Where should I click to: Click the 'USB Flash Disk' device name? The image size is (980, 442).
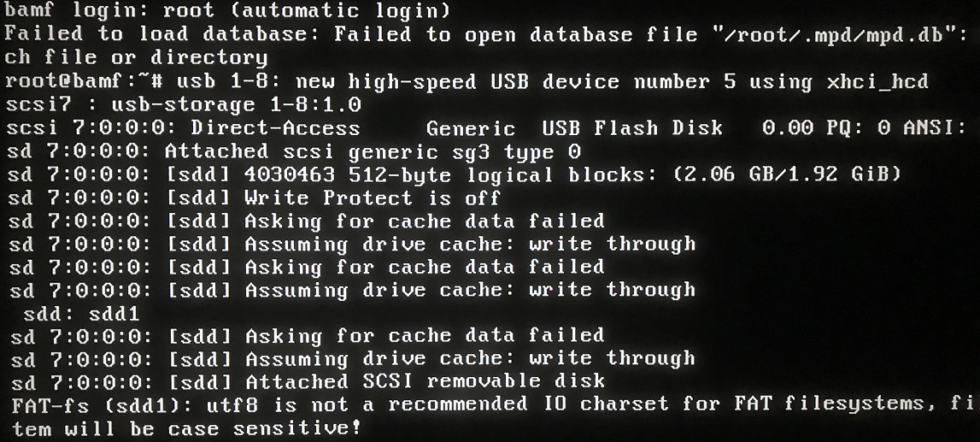tap(632, 128)
